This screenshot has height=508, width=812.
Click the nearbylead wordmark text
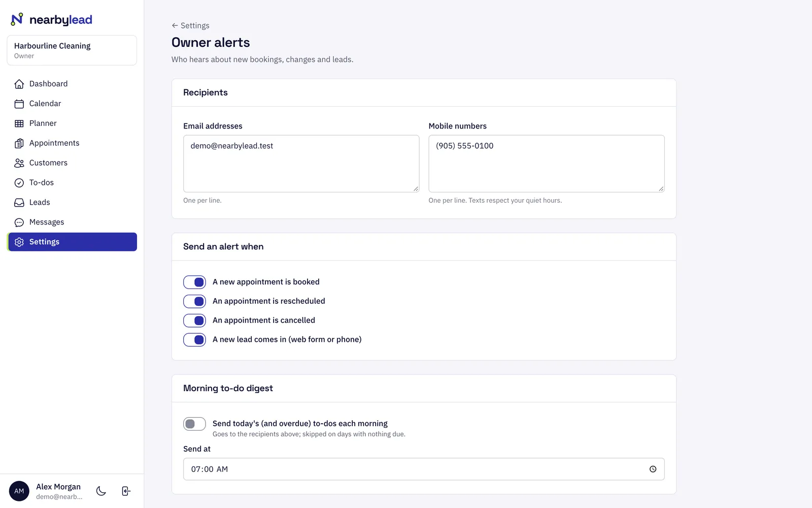61,20
